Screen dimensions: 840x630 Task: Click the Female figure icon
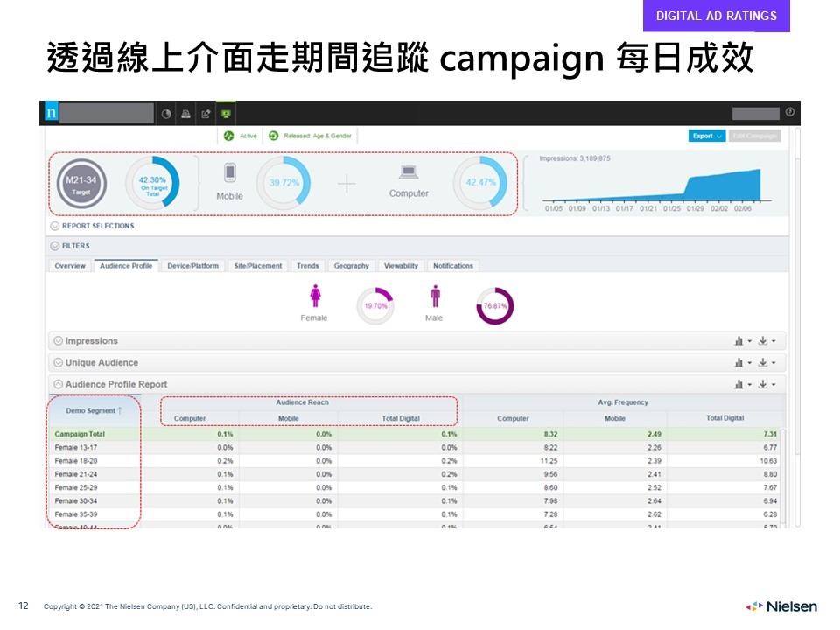pos(315,296)
